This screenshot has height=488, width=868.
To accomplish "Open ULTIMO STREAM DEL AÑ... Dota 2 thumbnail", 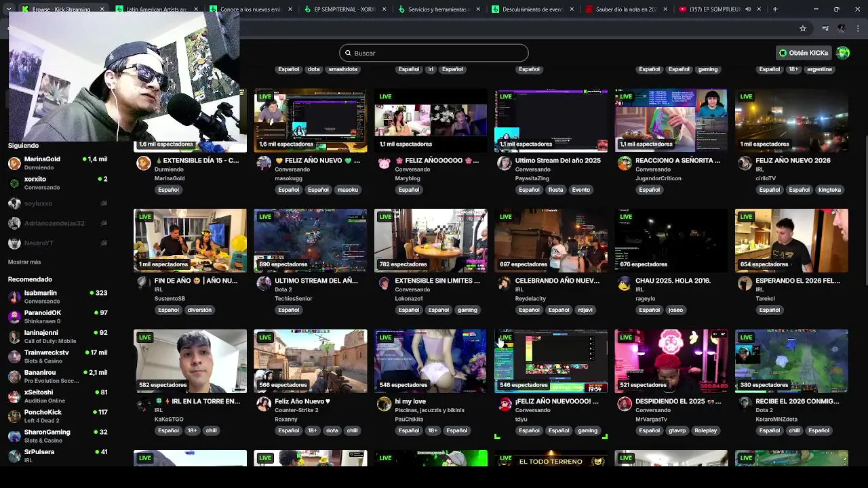I will [311, 241].
